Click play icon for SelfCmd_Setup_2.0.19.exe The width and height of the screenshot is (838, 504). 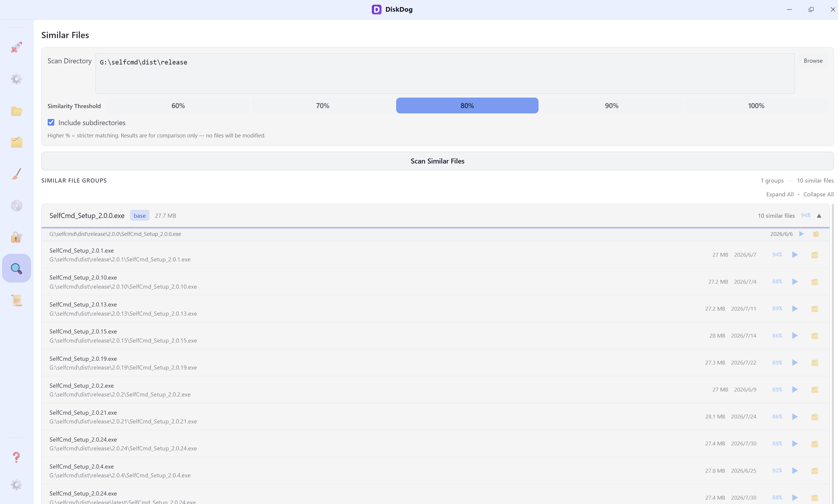pyautogui.click(x=795, y=363)
